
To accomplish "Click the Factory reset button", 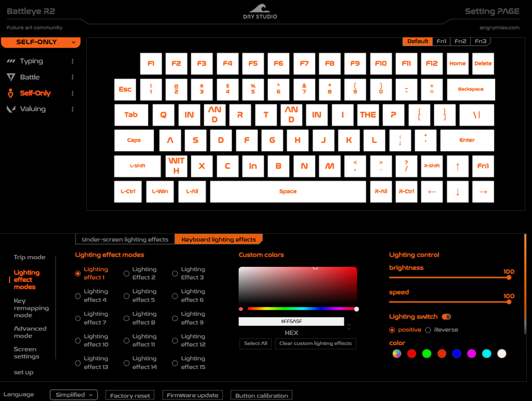I will coord(130,396).
